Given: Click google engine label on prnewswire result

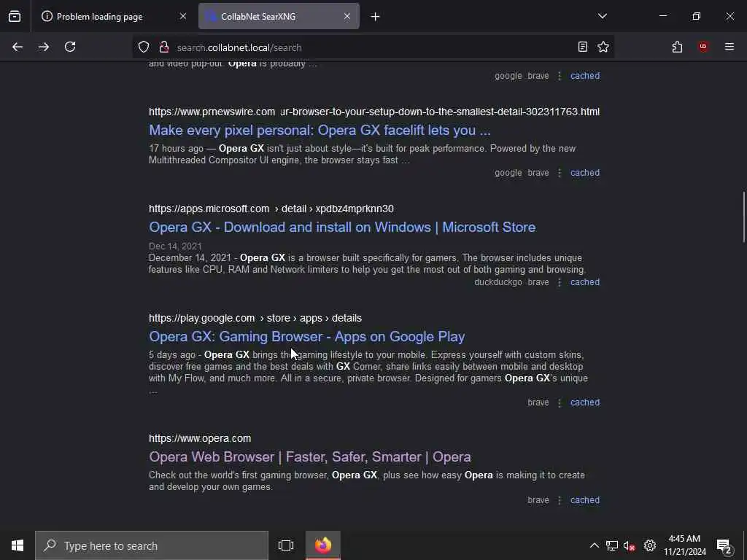Looking at the screenshot, I should pyautogui.click(x=508, y=173).
